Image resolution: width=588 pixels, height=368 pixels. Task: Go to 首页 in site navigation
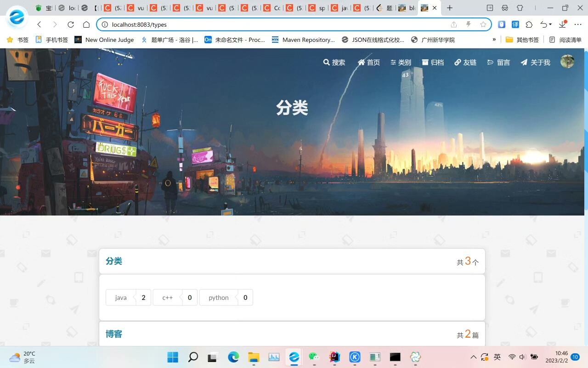(x=369, y=63)
